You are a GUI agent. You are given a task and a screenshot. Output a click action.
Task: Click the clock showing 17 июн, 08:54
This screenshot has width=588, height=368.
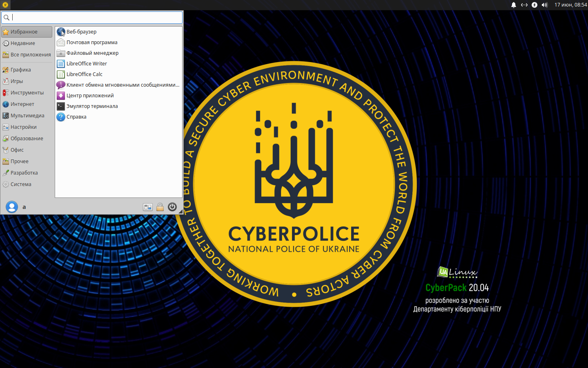pos(570,5)
